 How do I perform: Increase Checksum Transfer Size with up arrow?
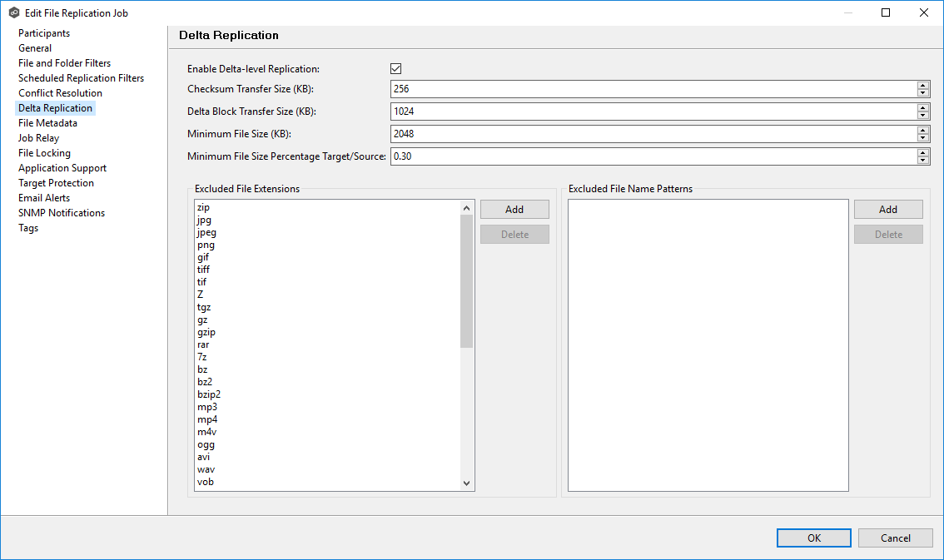point(923,86)
